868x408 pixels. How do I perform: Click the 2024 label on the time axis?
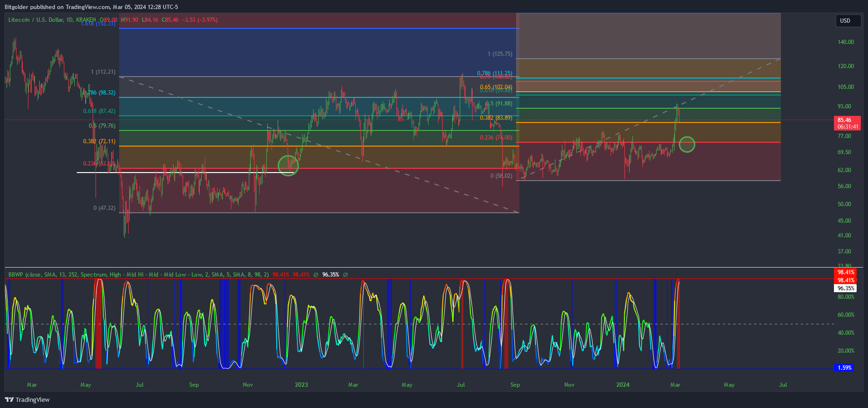623,385
